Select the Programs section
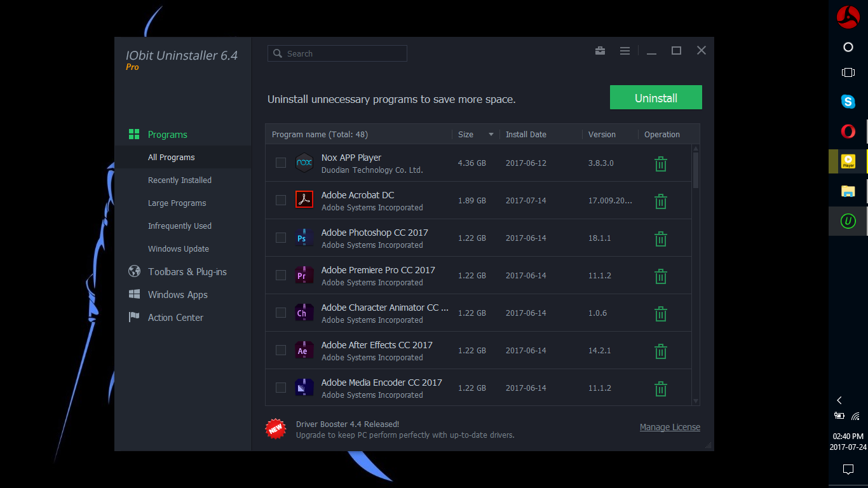The height and width of the screenshot is (488, 868). pos(168,135)
